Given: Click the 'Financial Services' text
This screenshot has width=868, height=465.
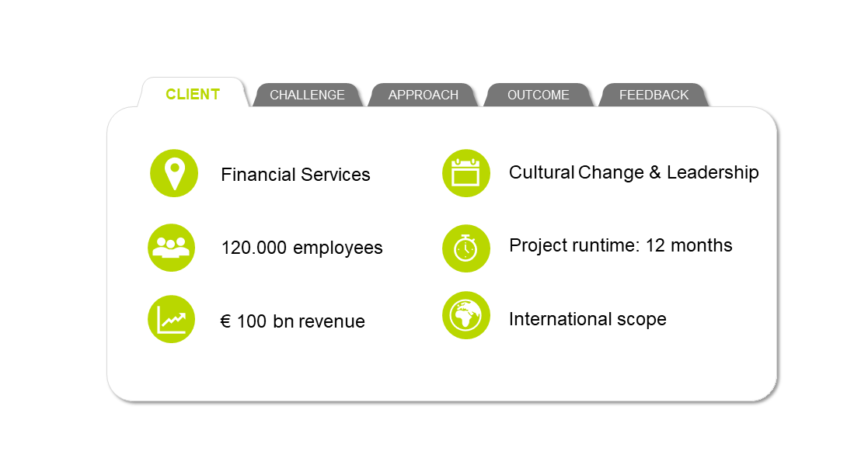Looking at the screenshot, I should coord(295,175).
